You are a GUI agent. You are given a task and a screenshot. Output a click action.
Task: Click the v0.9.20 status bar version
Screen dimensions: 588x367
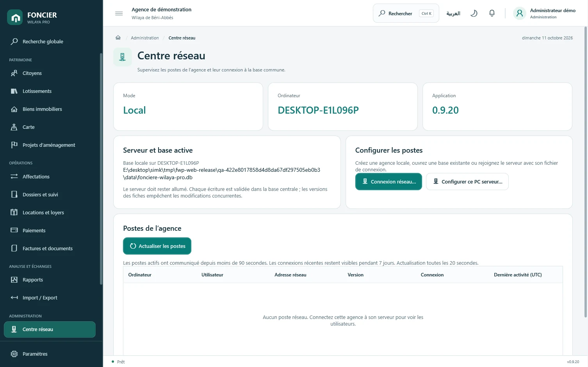coord(573,362)
